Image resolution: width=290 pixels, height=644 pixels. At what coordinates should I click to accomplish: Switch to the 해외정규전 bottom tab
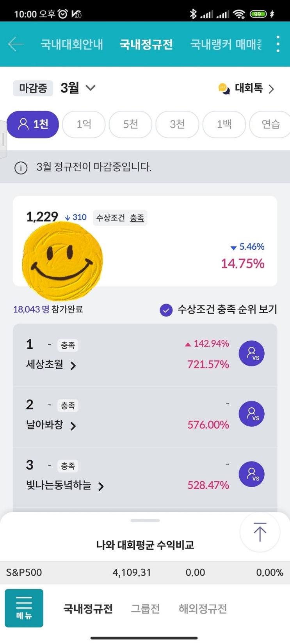[x=203, y=609]
